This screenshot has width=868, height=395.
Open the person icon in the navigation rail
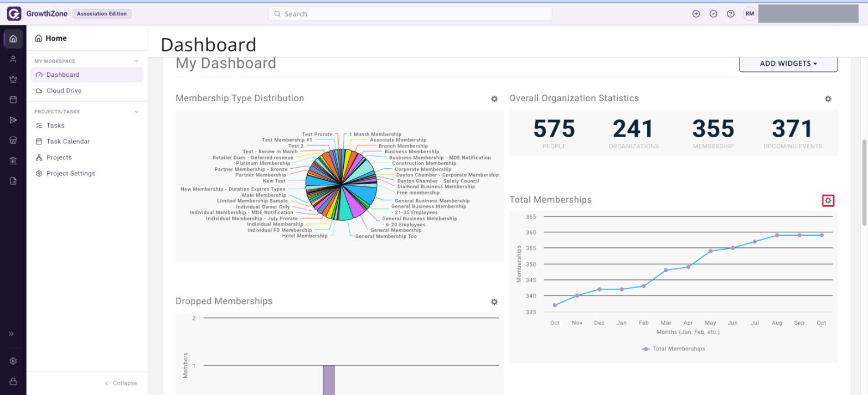tap(13, 59)
